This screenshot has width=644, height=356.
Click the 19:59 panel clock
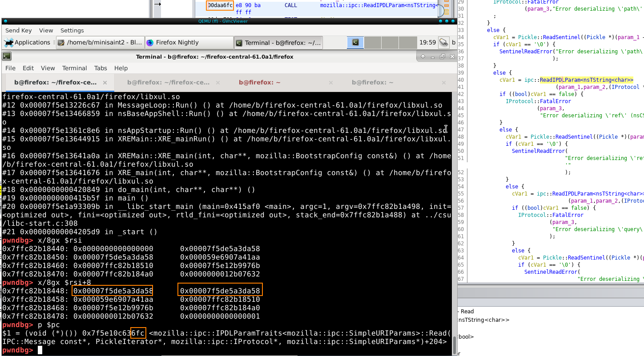(x=427, y=43)
